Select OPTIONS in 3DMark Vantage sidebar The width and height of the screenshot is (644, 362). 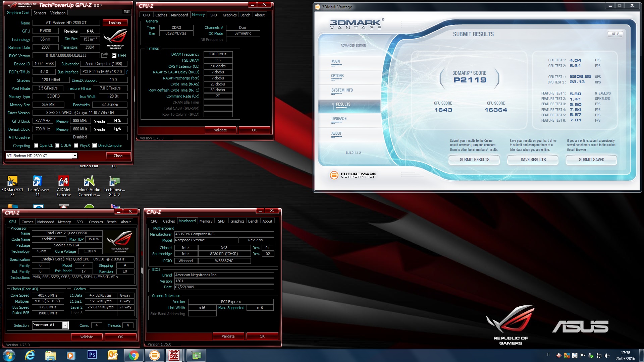tap(337, 76)
